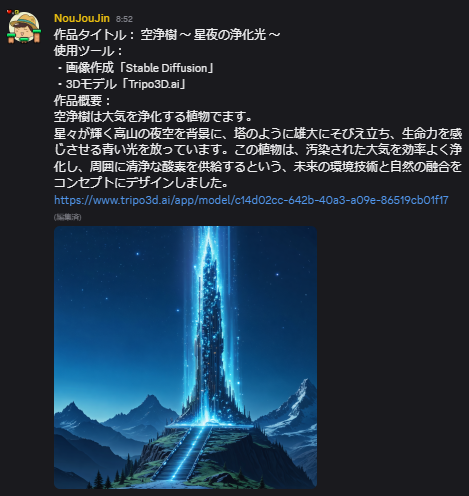Viewport: 469px width, 496px height.
Task: Click the line starting じさせる青い光
Action: coord(258,150)
